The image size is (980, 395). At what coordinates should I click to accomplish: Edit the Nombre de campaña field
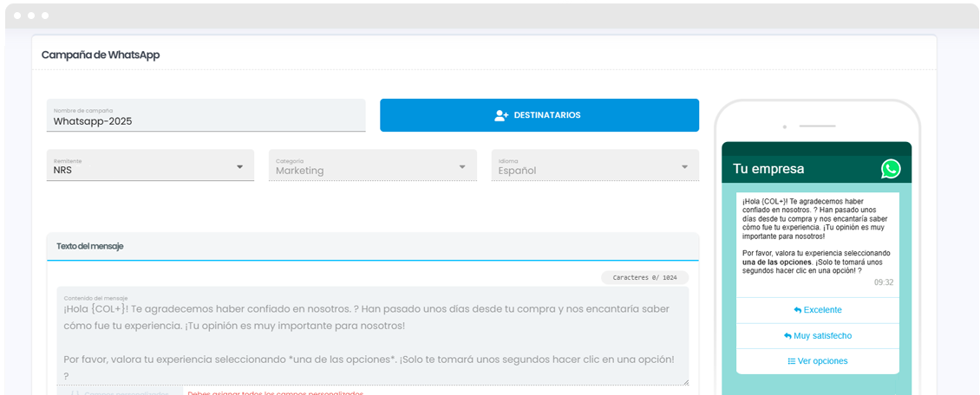206,115
